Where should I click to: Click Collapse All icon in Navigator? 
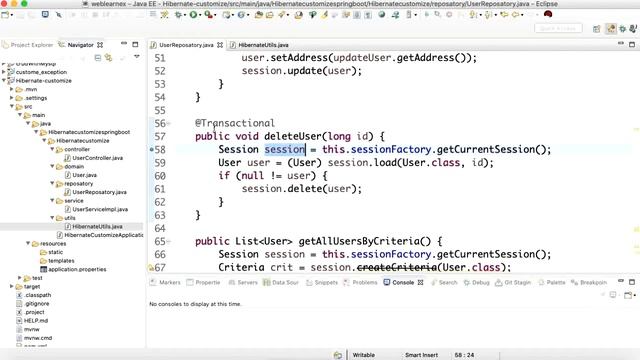pyautogui.click(x=98, y=58)
